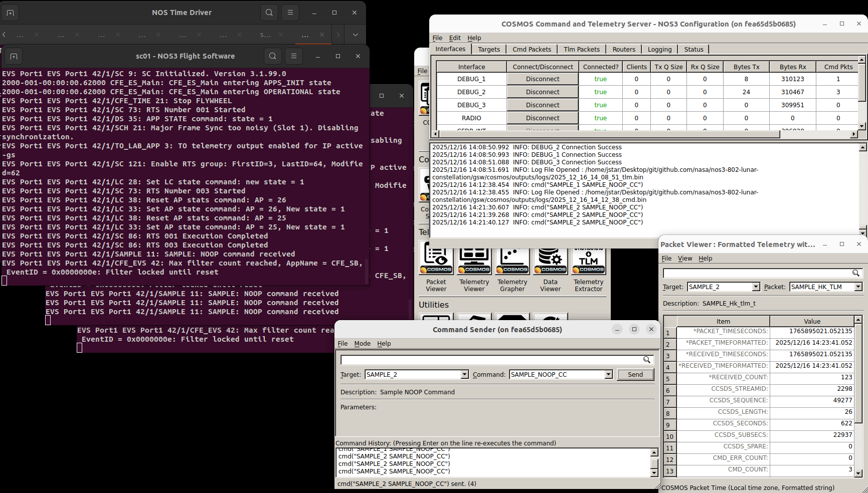The image size is (868, 493).
Task: Click DEBUG_2 Bytes Rx value 310467
Action: (x=793, y=92)
